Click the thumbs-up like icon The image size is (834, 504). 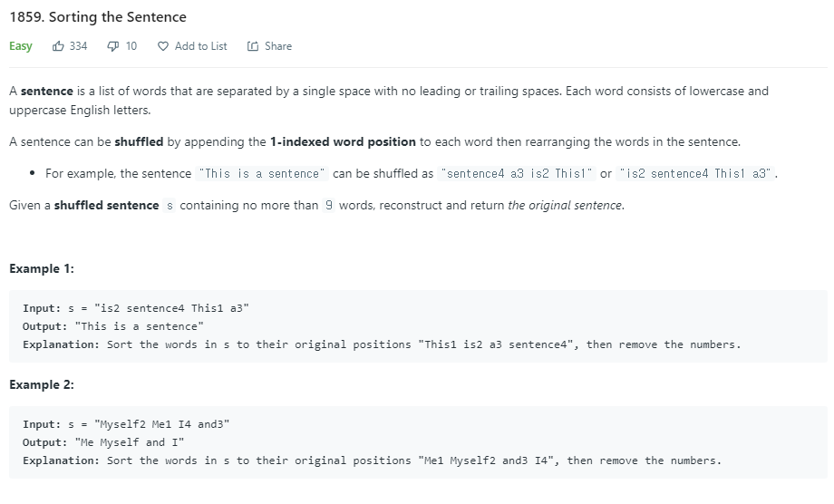[58, 46]
